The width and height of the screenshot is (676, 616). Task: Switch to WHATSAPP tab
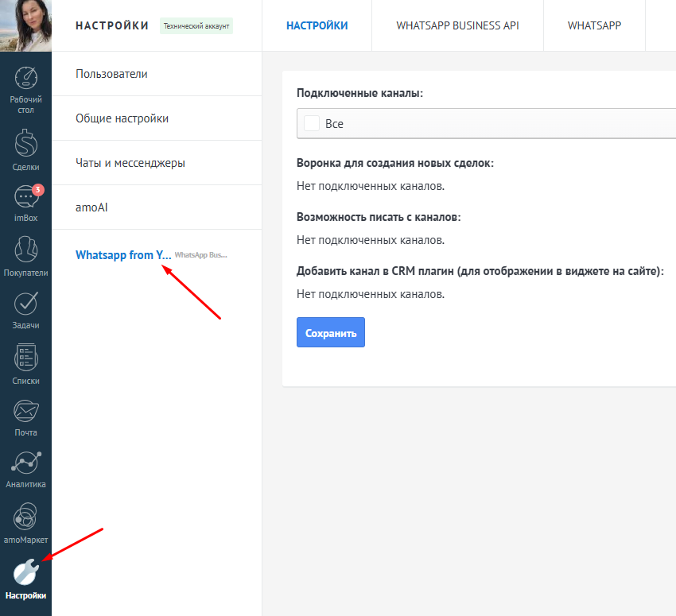coord(594,25)
